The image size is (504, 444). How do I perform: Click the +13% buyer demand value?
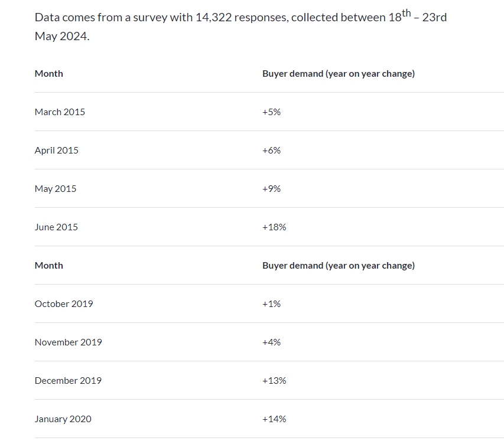(274, 381)
